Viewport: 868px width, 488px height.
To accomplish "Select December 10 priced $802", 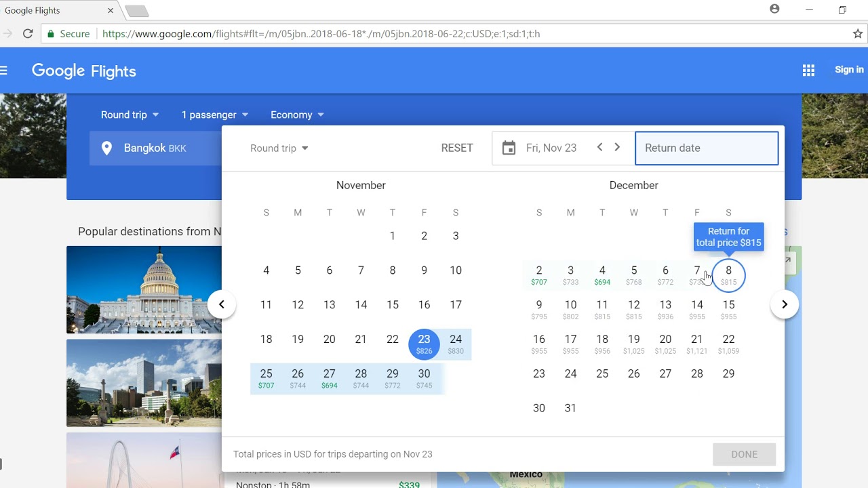I will 570,309.
